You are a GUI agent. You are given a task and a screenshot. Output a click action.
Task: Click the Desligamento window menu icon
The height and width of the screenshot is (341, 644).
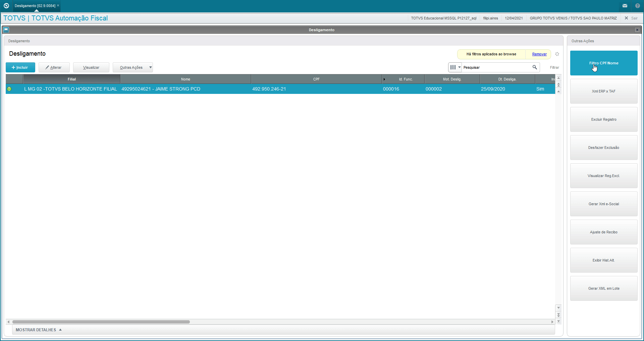click(x=6, y=30)
